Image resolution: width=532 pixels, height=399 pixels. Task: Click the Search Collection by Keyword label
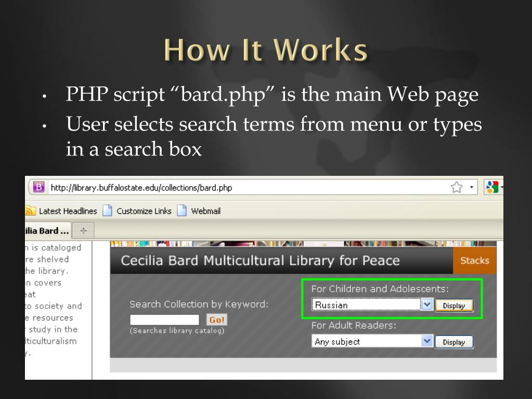tap(199, 304)
